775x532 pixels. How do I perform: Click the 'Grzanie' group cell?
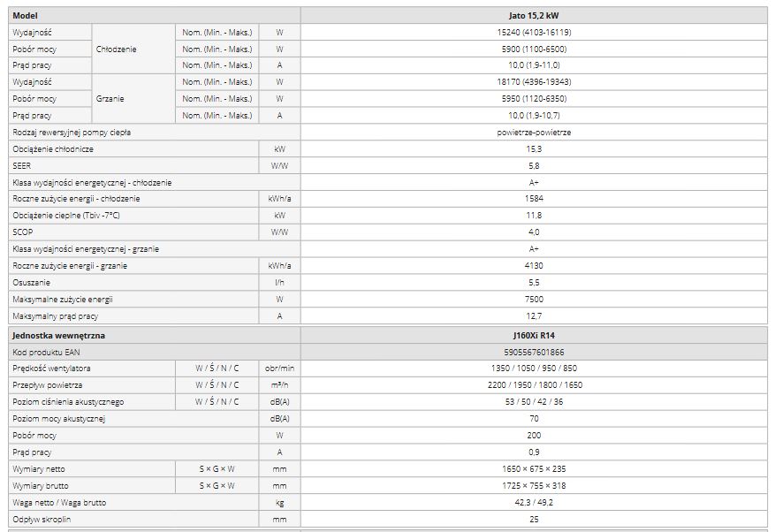click(x=110, y=99)
